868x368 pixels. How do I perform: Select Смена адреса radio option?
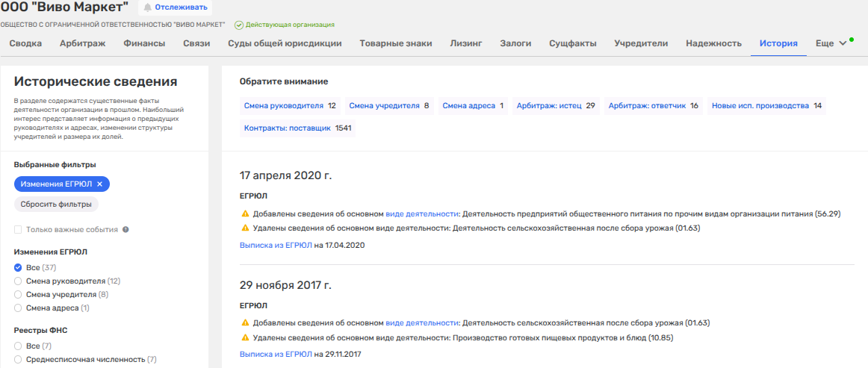(19, 308)
